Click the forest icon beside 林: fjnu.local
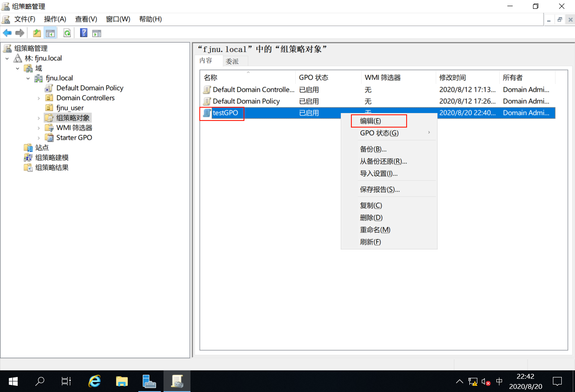Viewport: 575px width, 392px height. (x=18, y=58)
